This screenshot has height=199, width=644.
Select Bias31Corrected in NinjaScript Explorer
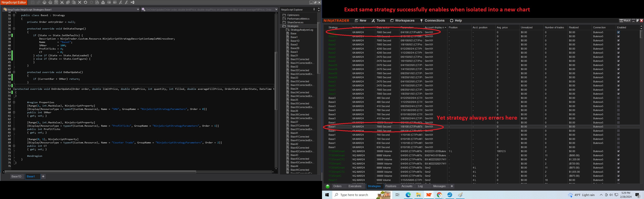pos(300,59)
